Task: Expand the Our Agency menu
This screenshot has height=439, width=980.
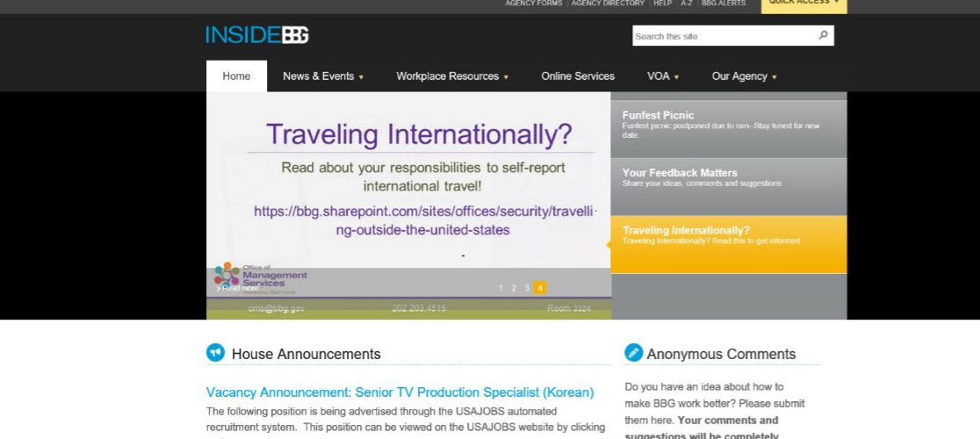Action: coord(744,76)
